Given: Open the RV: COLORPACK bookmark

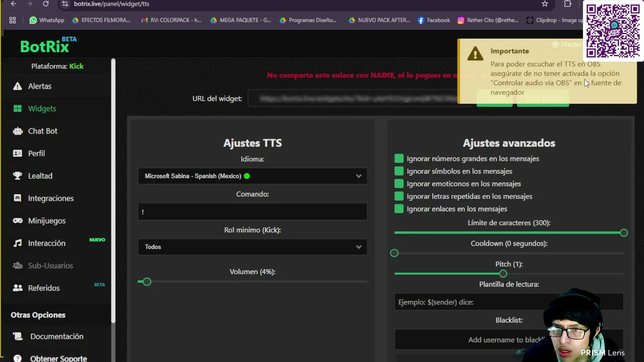Looking at the screenshot, I should (171, 20).
